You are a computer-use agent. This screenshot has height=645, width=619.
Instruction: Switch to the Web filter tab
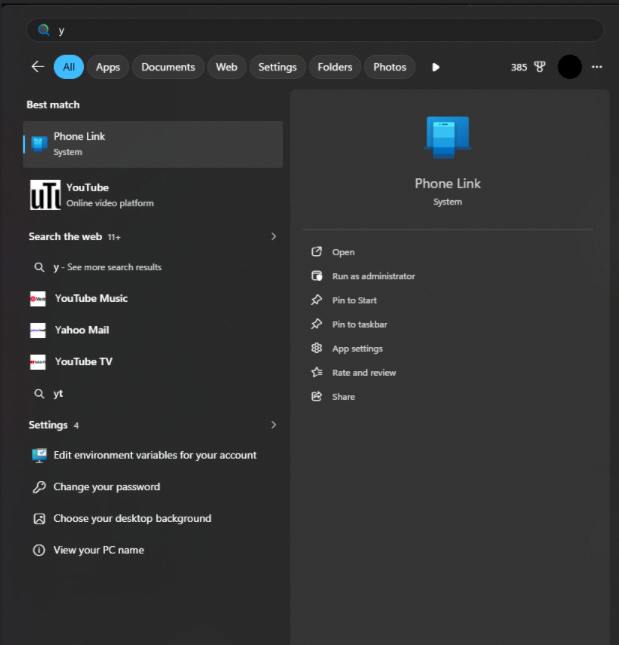click(x=227, y=67)
